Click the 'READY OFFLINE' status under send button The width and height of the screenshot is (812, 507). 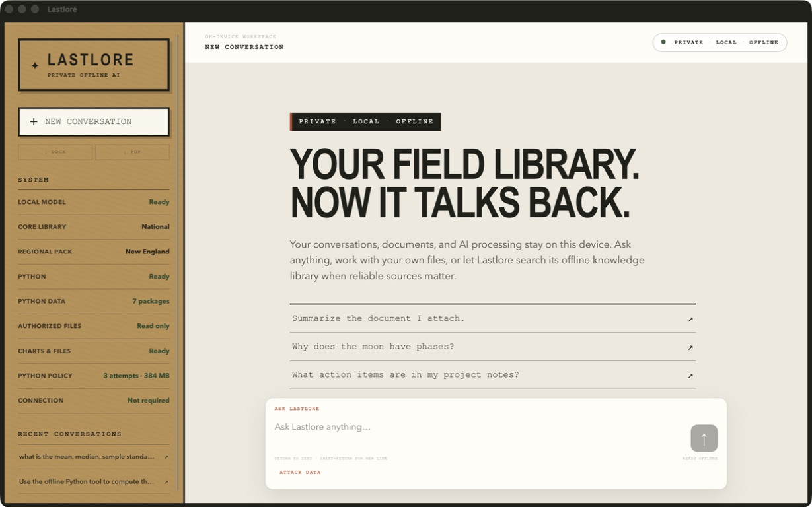700,459
